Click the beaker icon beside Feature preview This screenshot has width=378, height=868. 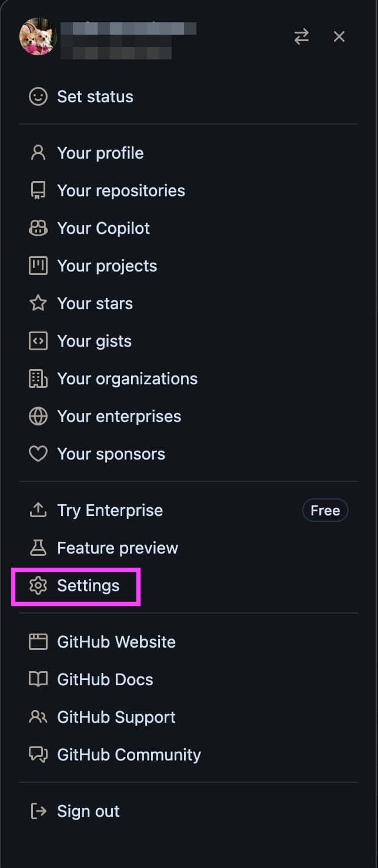click(38, 548)
